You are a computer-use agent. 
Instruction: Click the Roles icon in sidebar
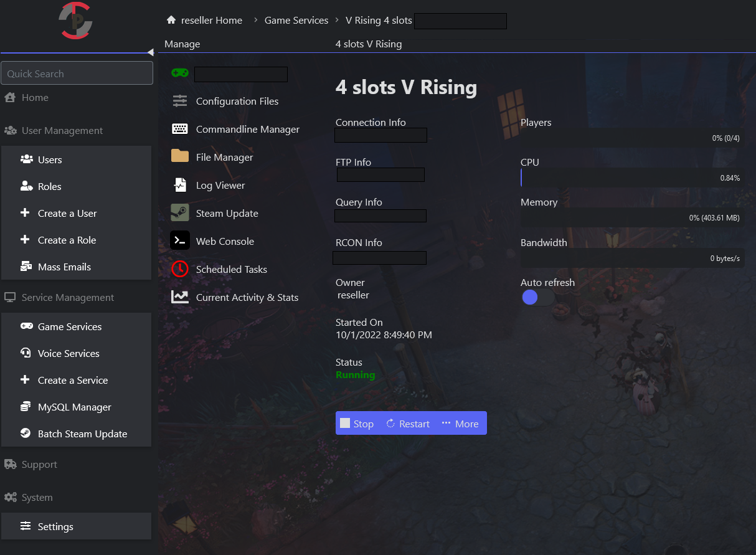click(26, 186)
